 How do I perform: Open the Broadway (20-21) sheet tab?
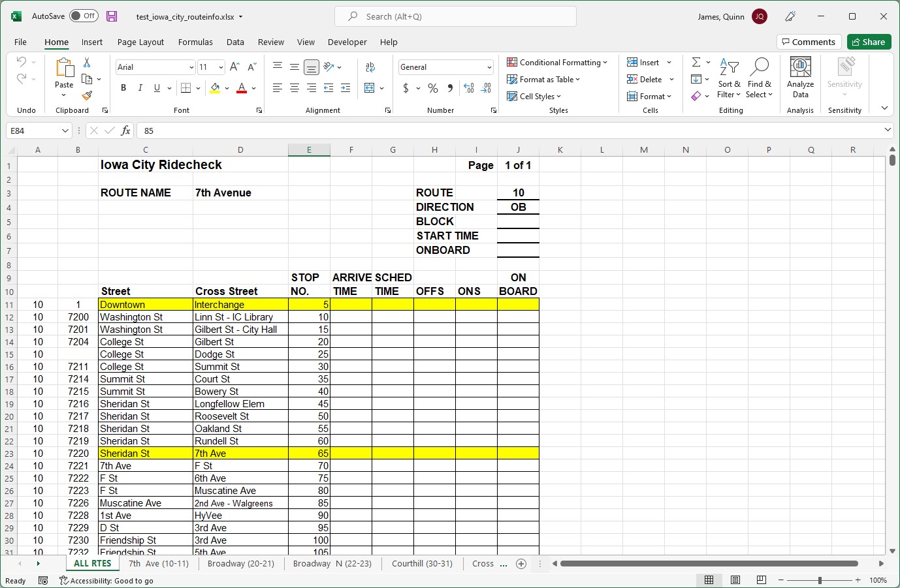(x=240, y=563)
